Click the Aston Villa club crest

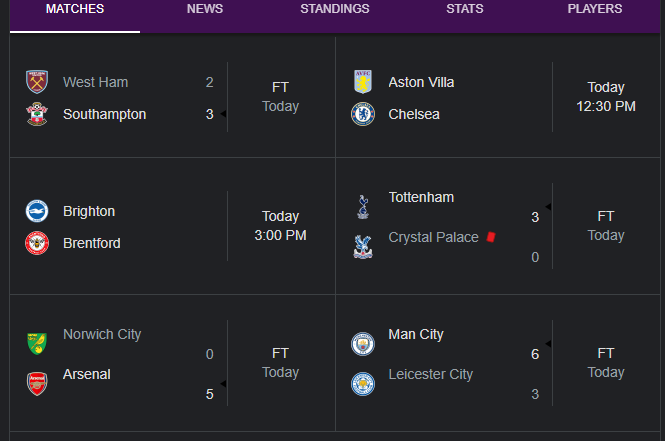click(x=363, y=82)
